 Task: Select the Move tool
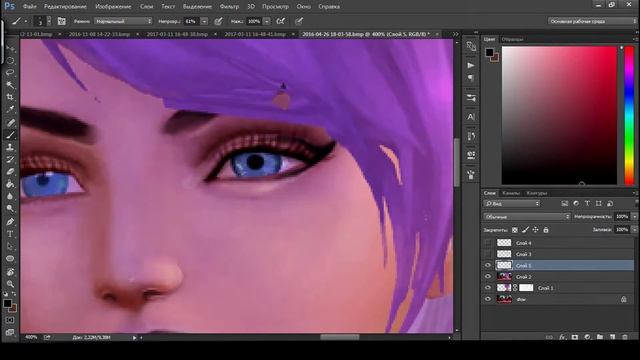point(10,48)
